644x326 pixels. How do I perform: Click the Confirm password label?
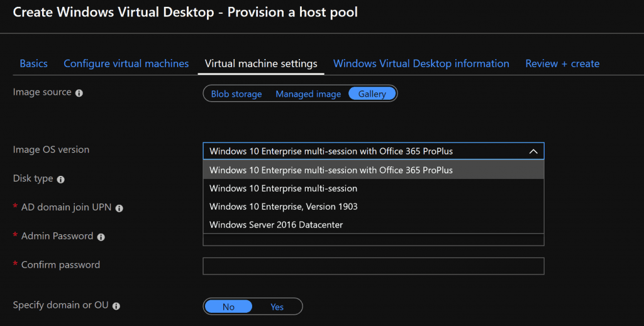click(x=60, y=265)
